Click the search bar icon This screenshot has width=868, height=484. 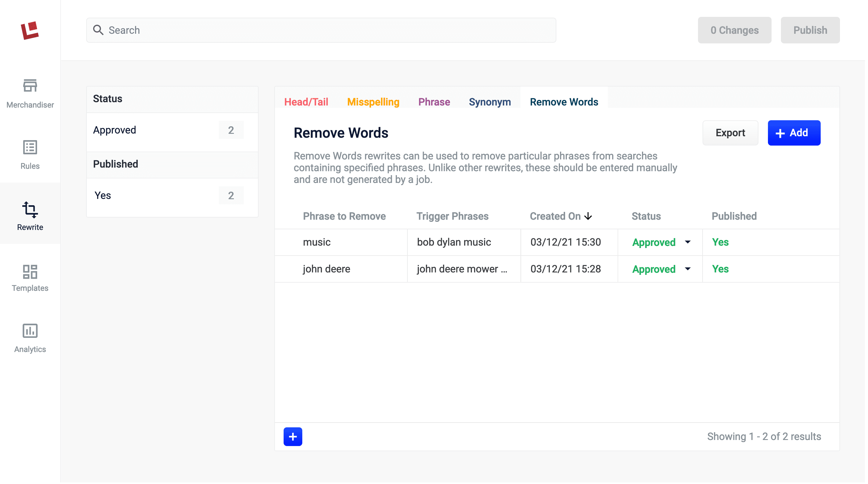point(98,30)
